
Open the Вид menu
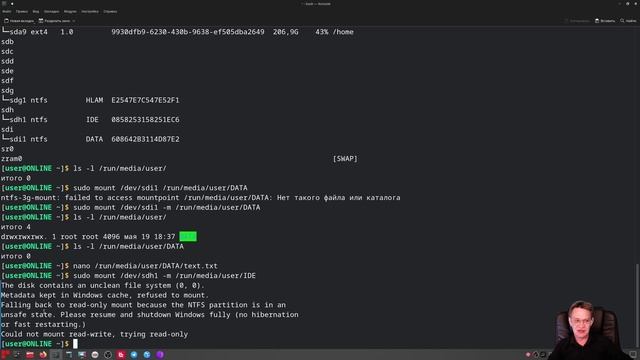(36, 11)
